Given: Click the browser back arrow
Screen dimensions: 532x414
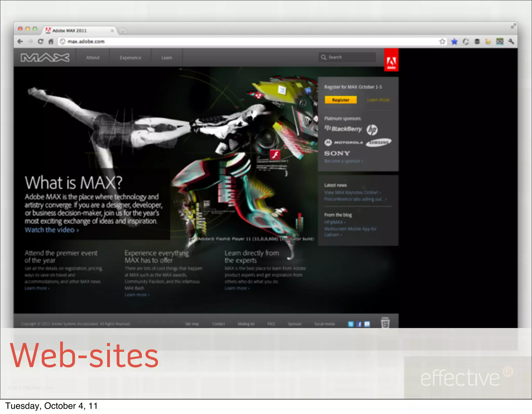Looking at the screenshot, I should [x=20, y=41].
